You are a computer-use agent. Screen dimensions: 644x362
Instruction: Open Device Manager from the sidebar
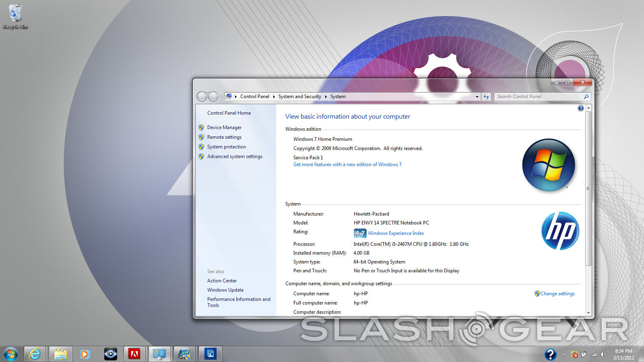[x=224, y=128]
